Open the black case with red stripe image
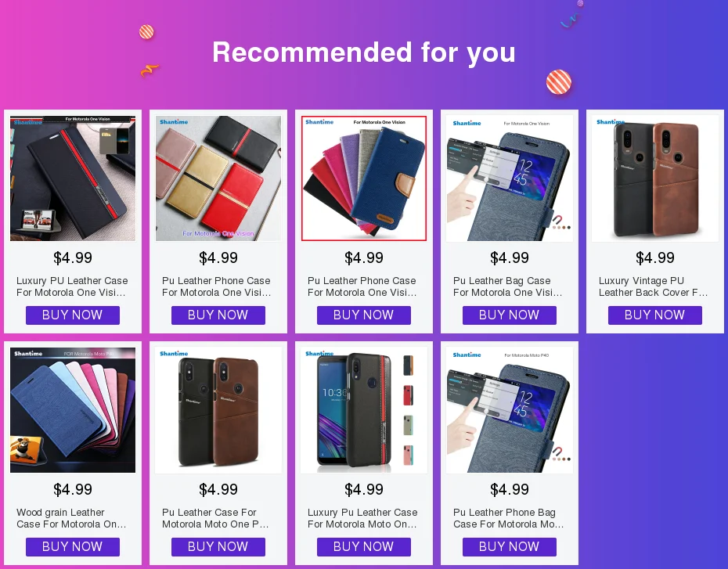The width and height of the screenshot is (728, 569). 364,410
